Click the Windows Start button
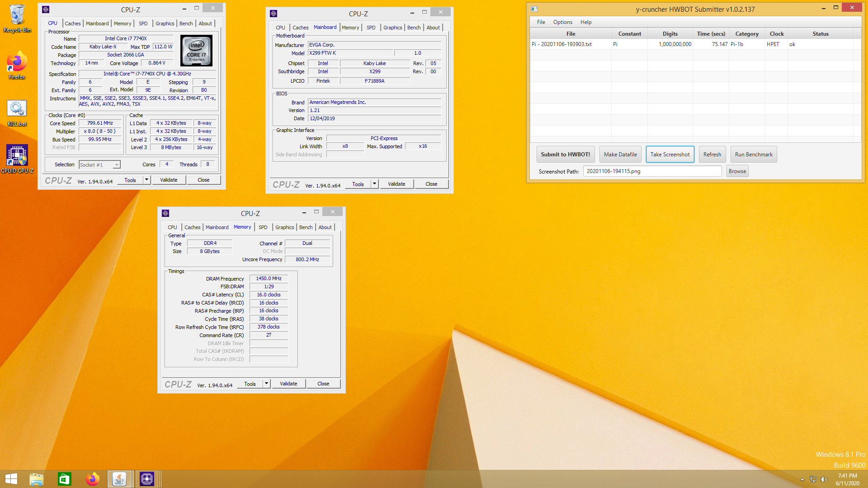The image size is (868, 488). [11, 479]
